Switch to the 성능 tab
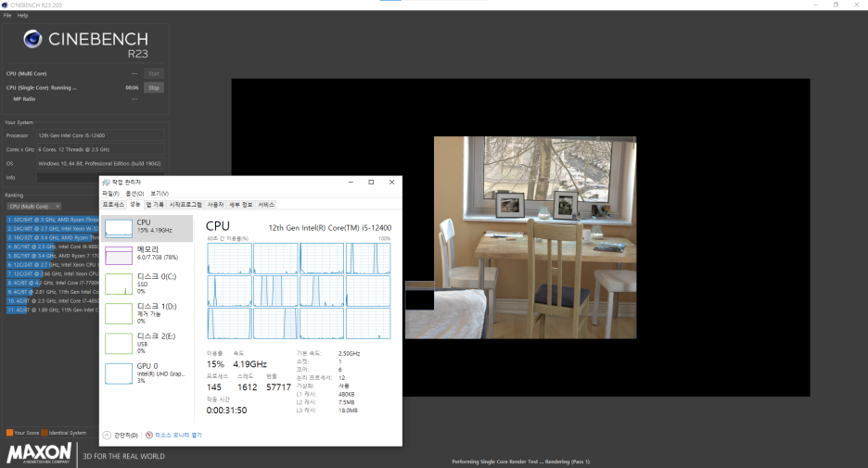868x468 pixels. [135, 205]
